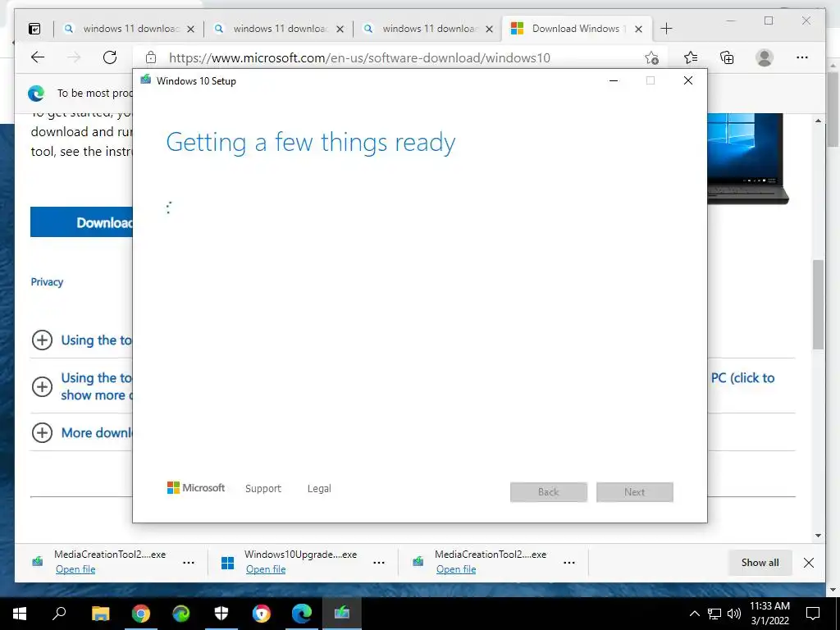Image resolution: width=840 pixels, height=630 pixels.
Task: Click the Microsoft logo in Setup footer
Action: pyautogui.click(x=196, y=488)
